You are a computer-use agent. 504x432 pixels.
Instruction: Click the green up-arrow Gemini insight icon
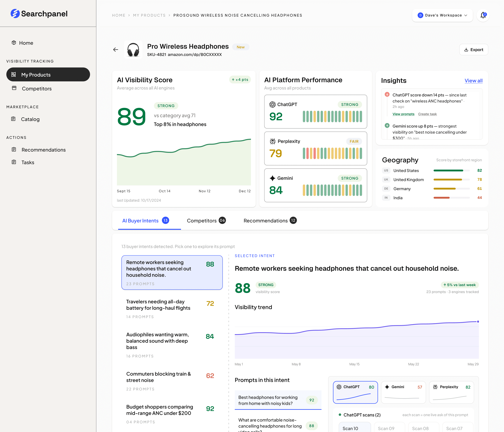(x=387, y=126)
